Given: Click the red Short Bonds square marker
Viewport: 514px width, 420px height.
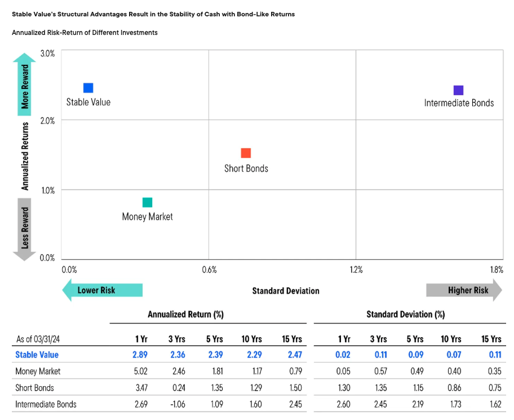Looking at the screenshot, I should click(246, 153).
